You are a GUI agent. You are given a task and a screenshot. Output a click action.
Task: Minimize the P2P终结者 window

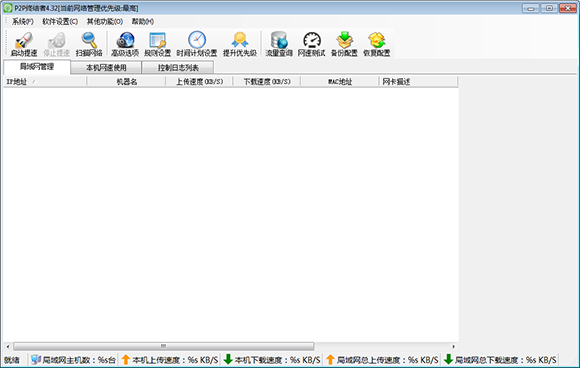[531, 8]
